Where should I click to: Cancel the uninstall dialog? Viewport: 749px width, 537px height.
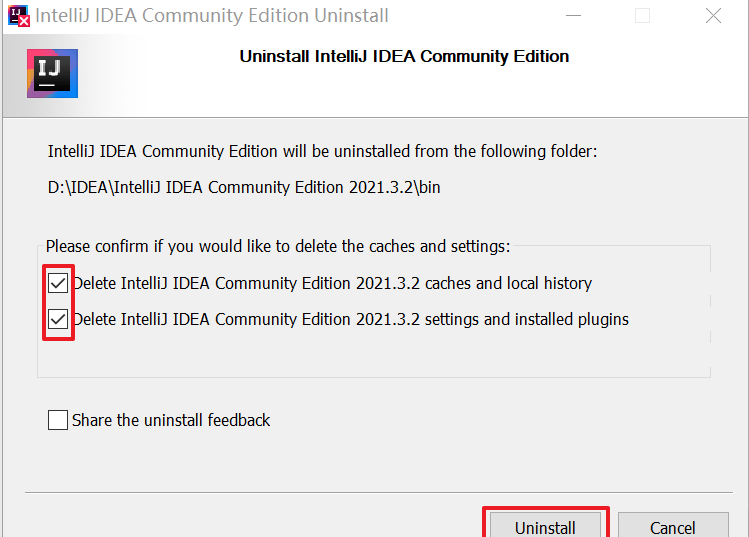pos(673,526)
